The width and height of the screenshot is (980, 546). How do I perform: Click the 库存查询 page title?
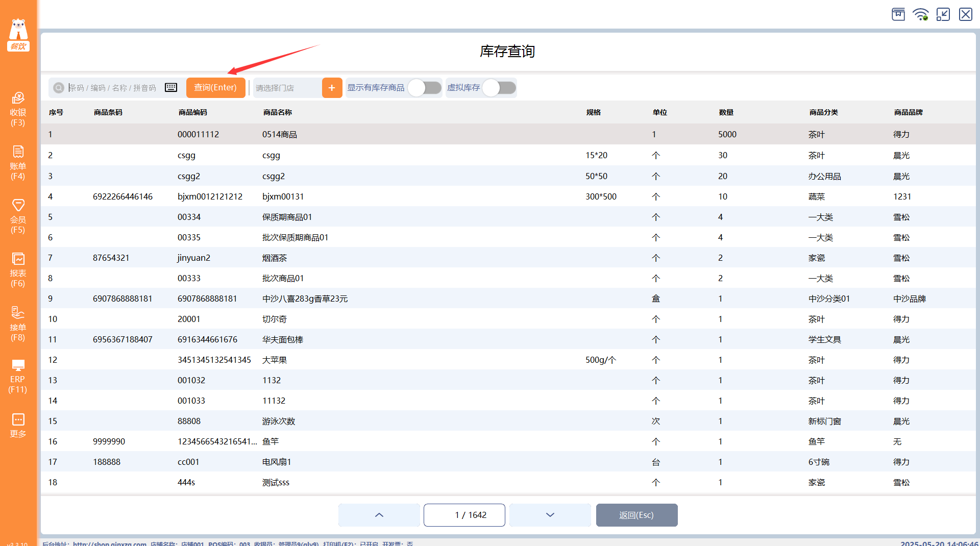point(507,51)
